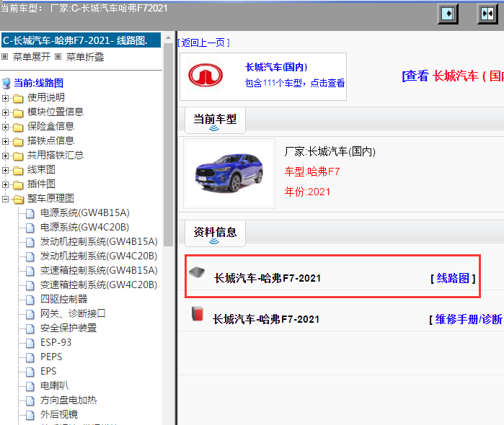The height and width of the screenshot is (425, 504).
Task: Click the folder icon for 保险盒信息
Action: click(18, 127)
